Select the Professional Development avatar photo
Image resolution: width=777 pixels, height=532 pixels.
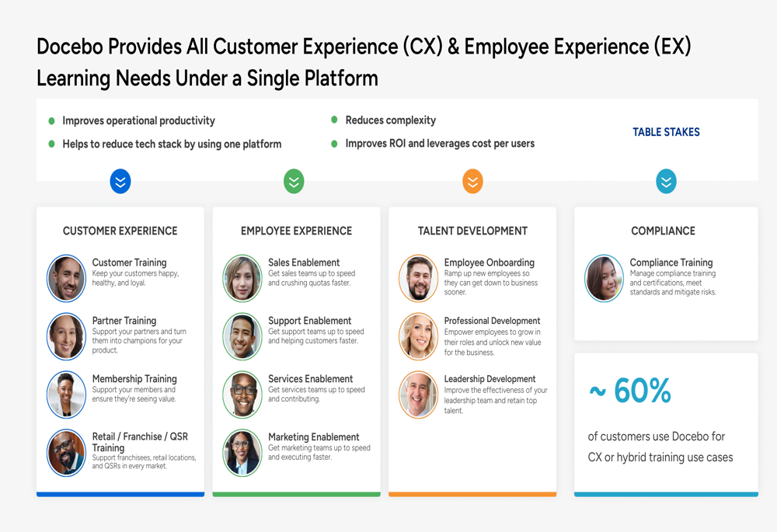pyautogui.click(x=419, y=336)
